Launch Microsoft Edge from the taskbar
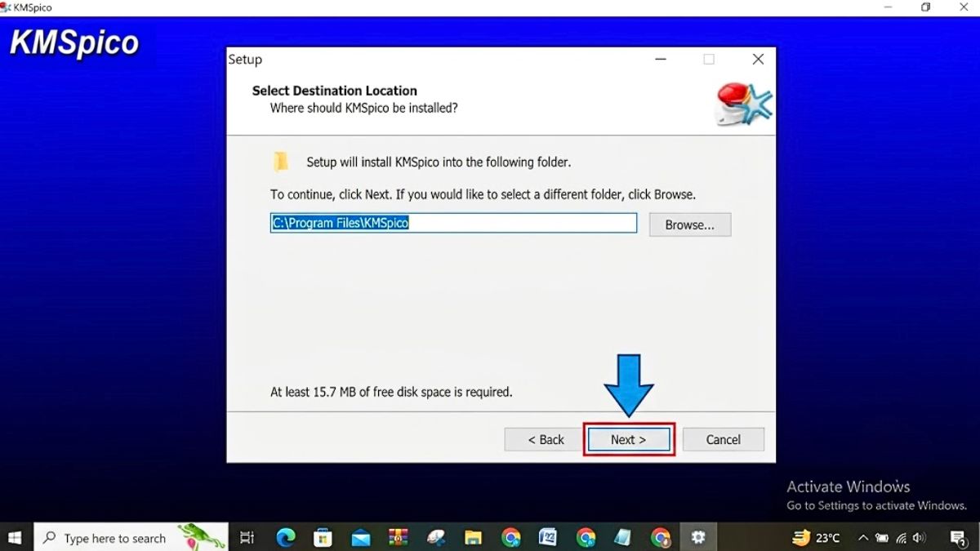 [x=285, y=537]
